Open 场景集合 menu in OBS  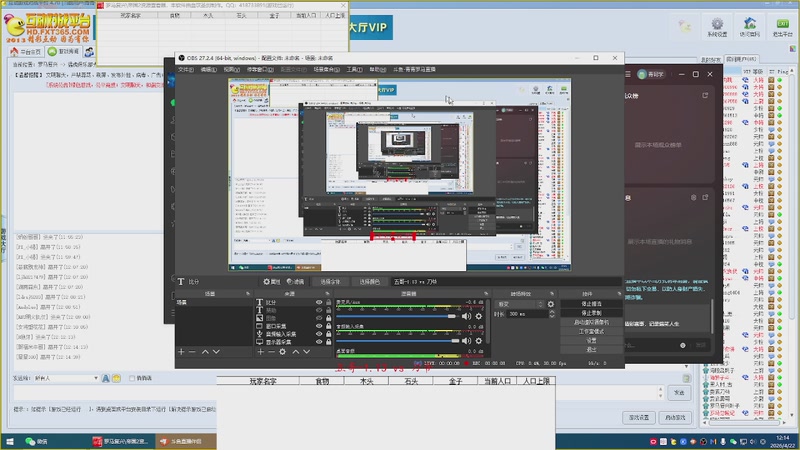327,69
